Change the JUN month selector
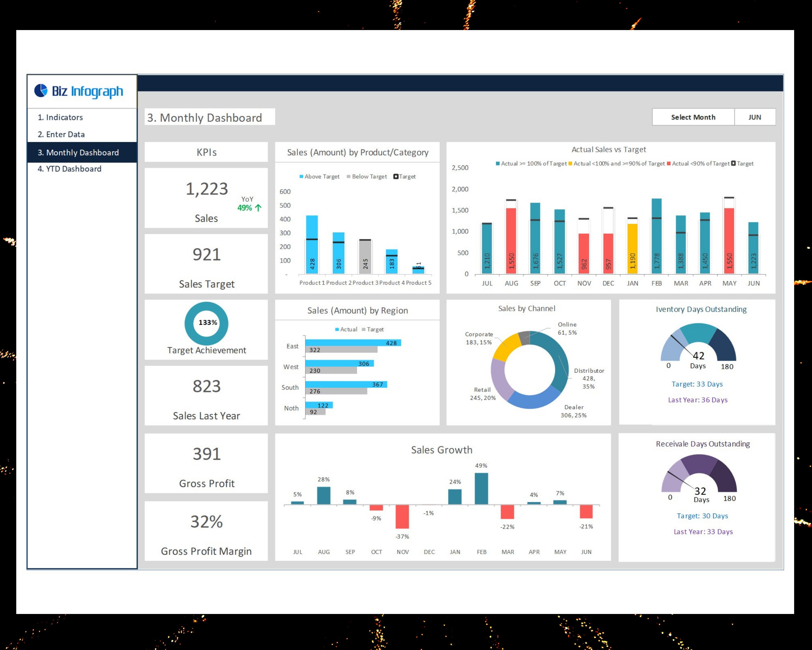Viewport: 812px width, 650px height. [x=755, y=117]
